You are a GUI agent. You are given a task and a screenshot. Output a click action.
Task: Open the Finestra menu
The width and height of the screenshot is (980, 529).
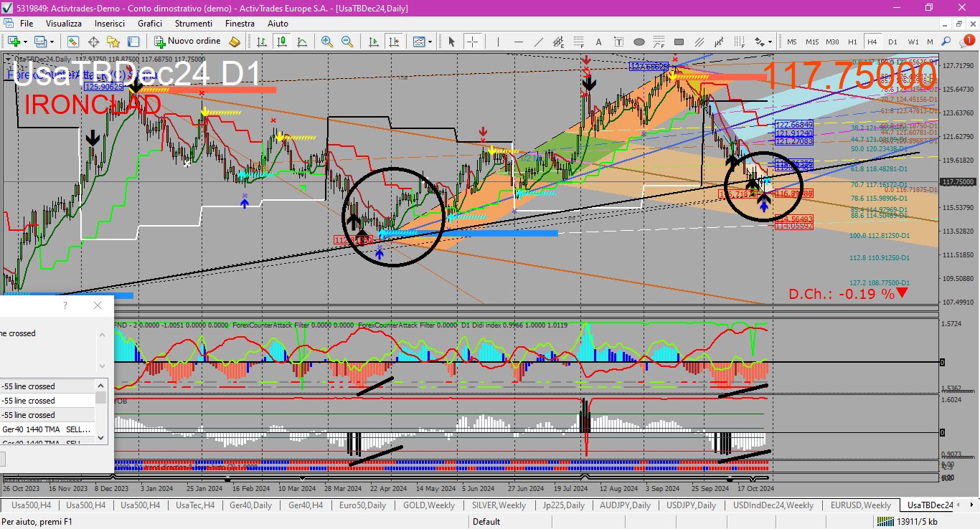click(240, 24)
